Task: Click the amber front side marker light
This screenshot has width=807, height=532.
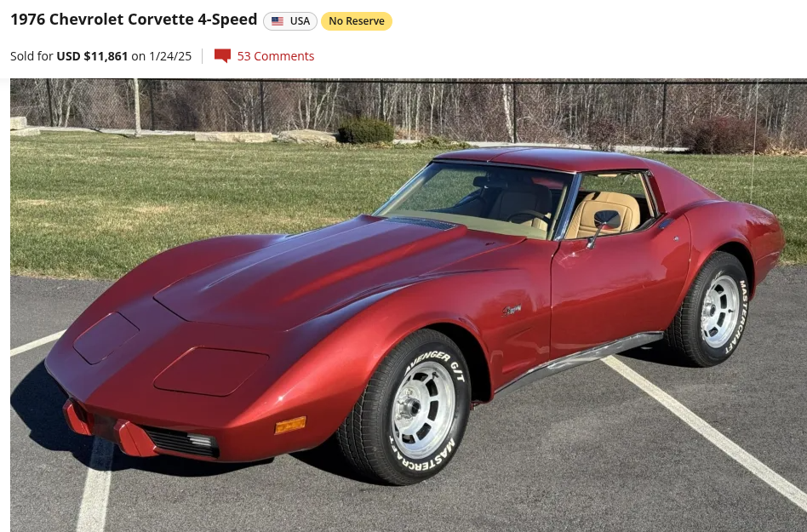Action: (291, 425)
